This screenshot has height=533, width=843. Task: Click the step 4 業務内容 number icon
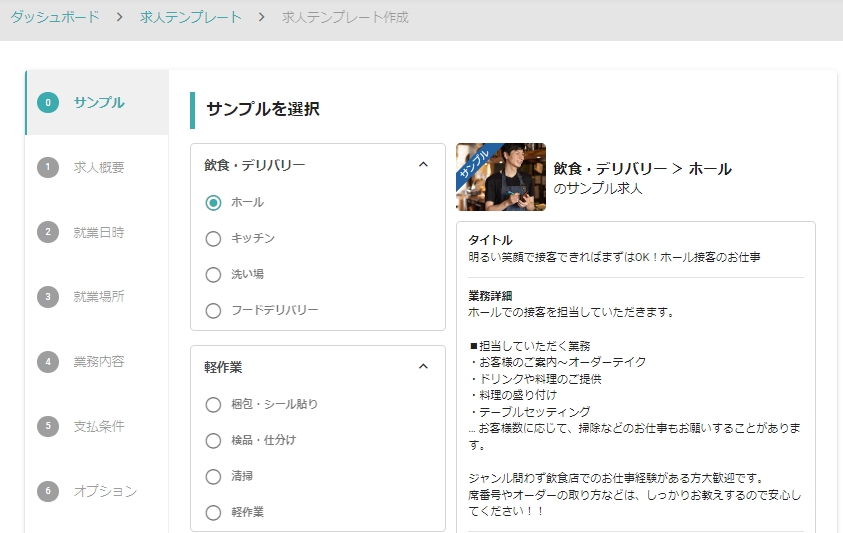click(x=47, y=361)
